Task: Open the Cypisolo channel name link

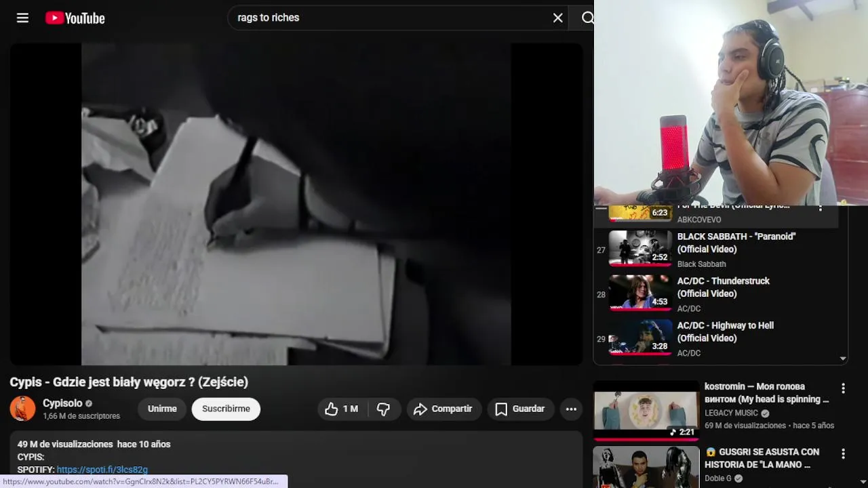Action: point(62,403)
